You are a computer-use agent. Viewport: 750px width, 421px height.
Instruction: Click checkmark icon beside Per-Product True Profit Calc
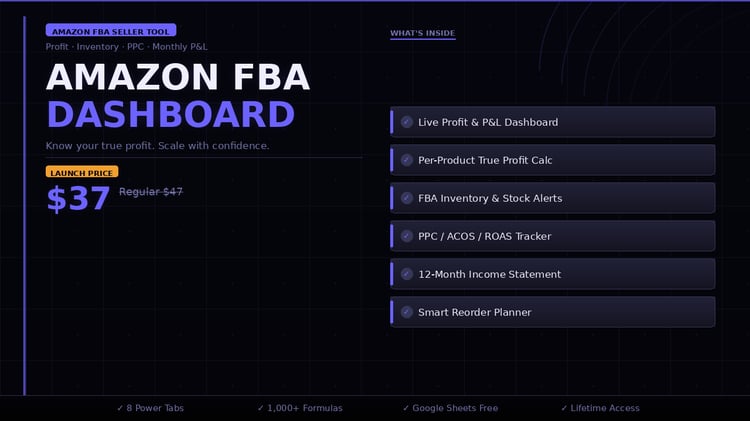407,160
